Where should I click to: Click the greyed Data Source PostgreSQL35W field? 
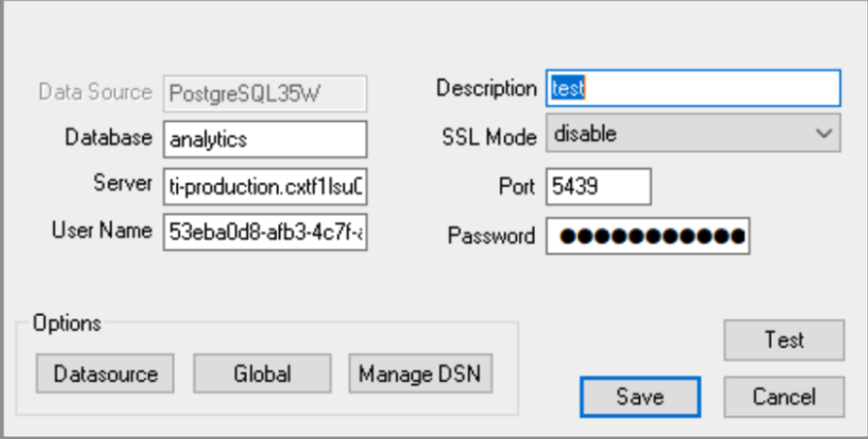pos(264,93)
